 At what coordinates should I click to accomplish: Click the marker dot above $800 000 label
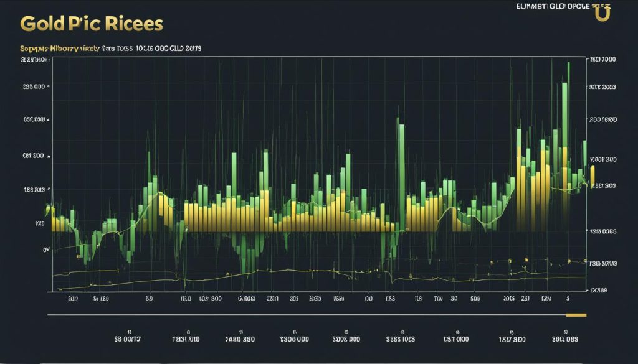293,331
